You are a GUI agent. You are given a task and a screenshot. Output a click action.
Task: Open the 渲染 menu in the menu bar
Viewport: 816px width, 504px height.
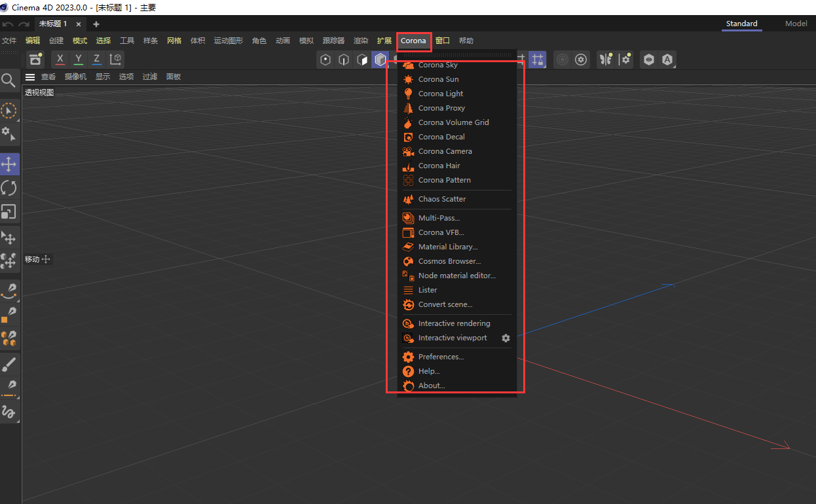tap(361, 40)
